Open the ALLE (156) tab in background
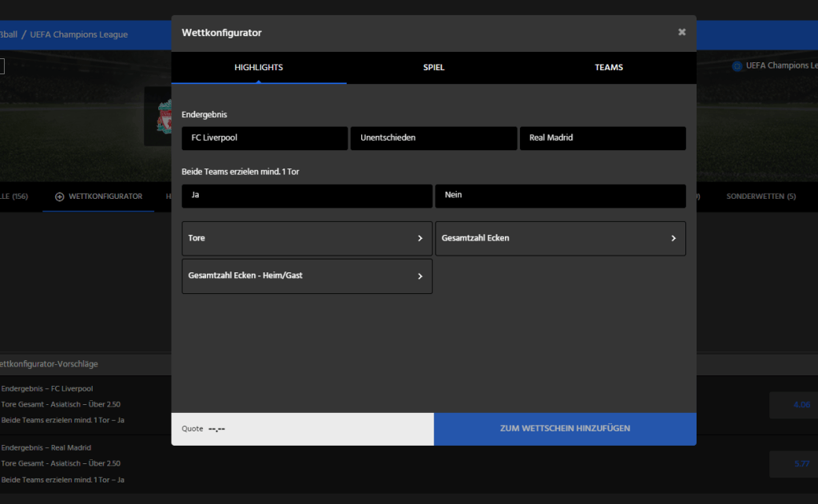The image size is (818, 504). coord(14,196)
